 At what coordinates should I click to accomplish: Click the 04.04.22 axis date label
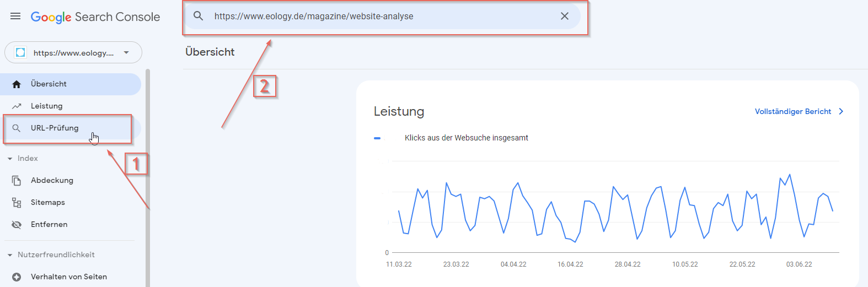coord(513,264)
